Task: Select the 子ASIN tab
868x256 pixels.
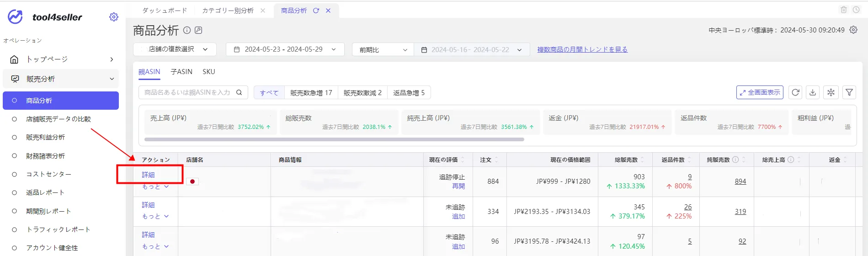Action: coord(181,72)
